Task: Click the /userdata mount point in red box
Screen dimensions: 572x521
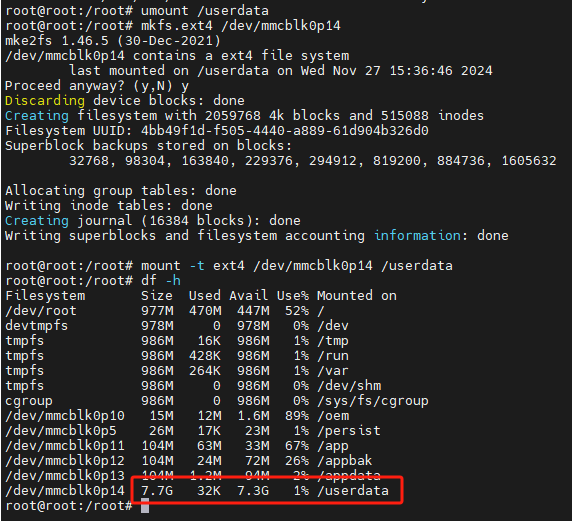Action: [x=353, y=491]
